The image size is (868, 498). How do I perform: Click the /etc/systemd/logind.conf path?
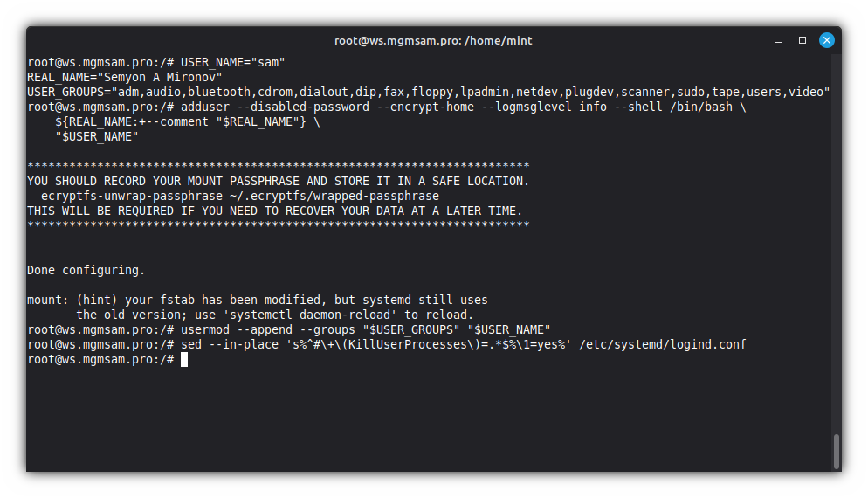point(662,344)
